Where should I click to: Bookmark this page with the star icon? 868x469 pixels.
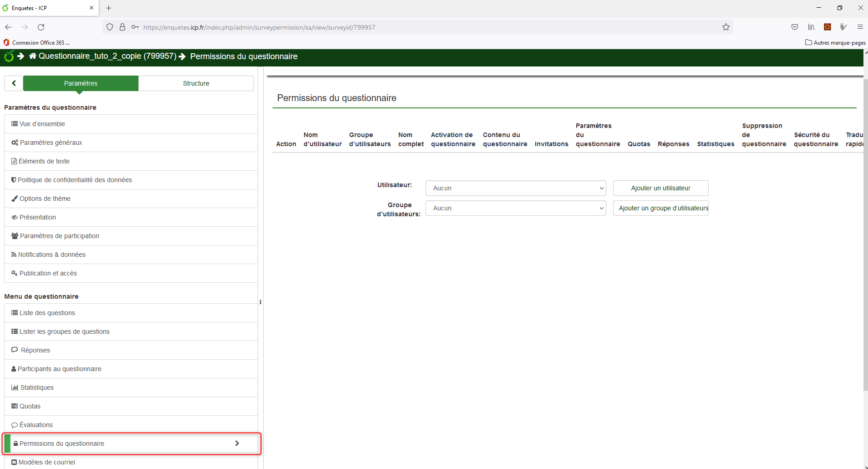tap(726, 27)
